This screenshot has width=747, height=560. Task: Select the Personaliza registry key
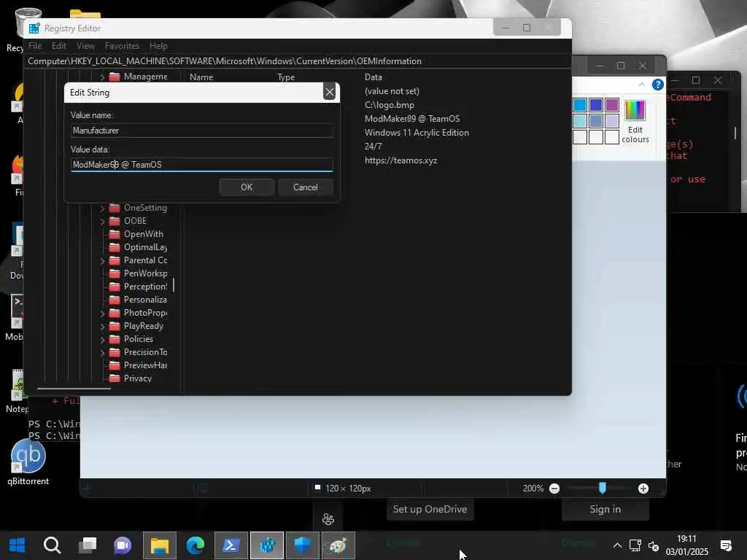pyautogui.click(x=145, y=300)
